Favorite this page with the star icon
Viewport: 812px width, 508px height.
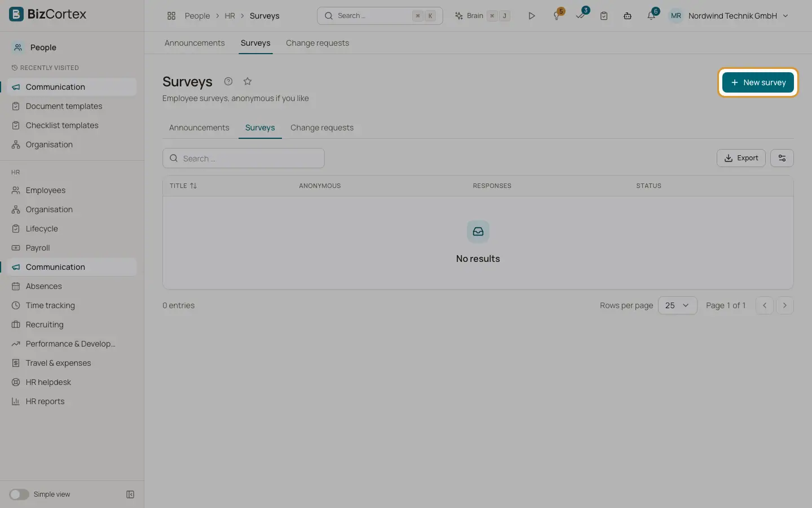[x=248, y=81]
